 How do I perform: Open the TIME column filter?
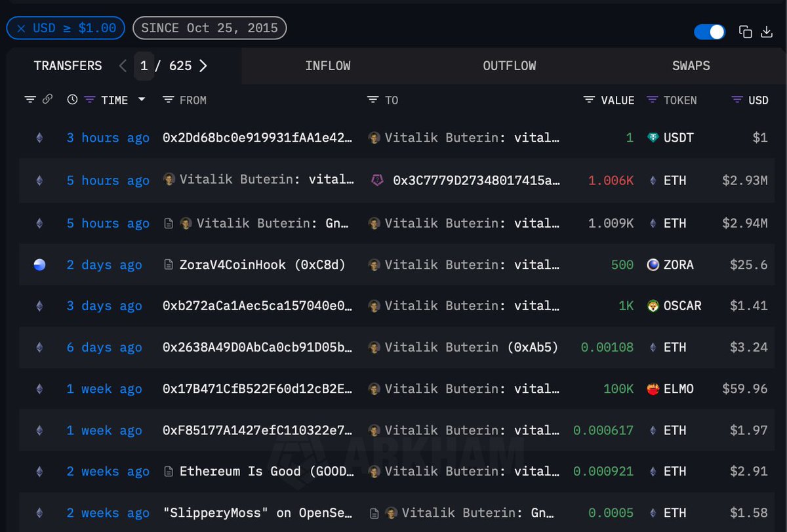(90, 100)
